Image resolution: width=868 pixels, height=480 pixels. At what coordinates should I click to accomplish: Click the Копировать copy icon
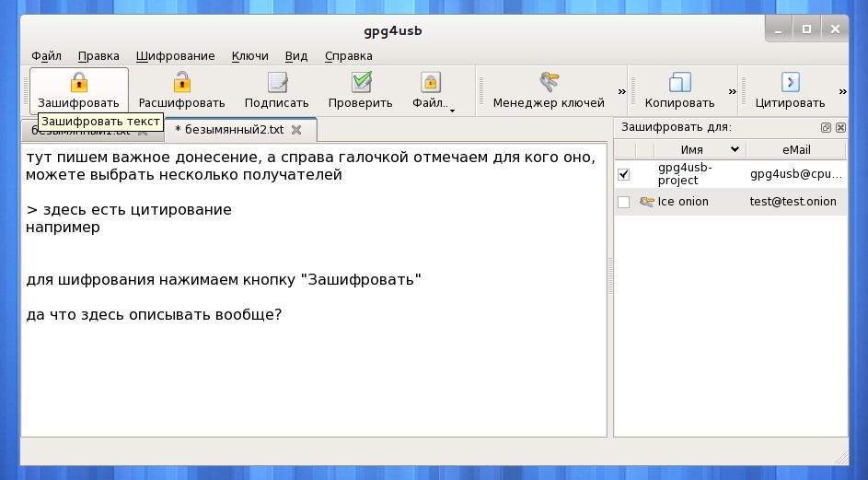coord(680,83)
